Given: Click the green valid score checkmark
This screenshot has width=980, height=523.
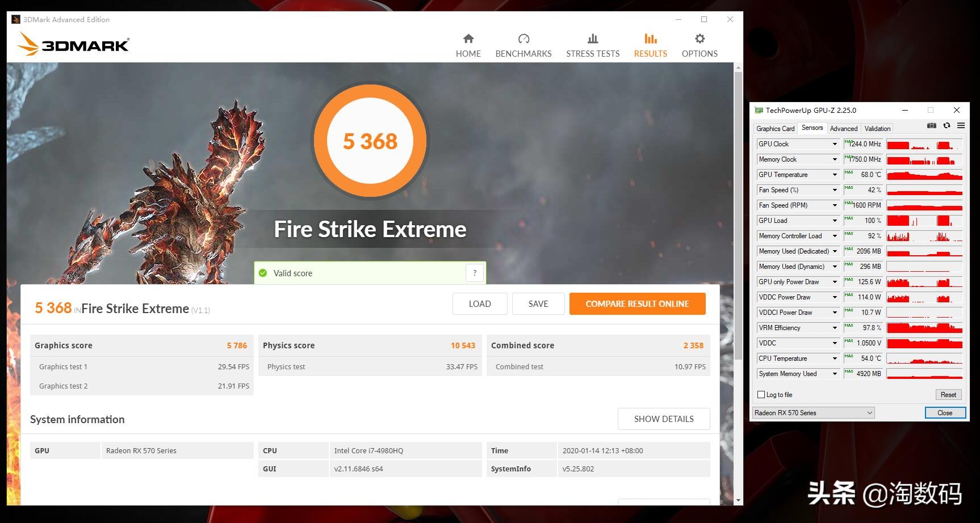Looking at the screenshot, I should tap(263, 273).
